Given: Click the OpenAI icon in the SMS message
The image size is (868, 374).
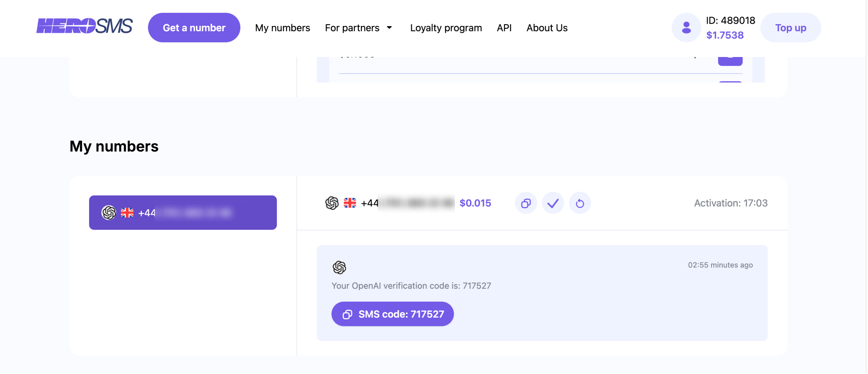Looking at the screenshot, I should click(x=339, y=267).
